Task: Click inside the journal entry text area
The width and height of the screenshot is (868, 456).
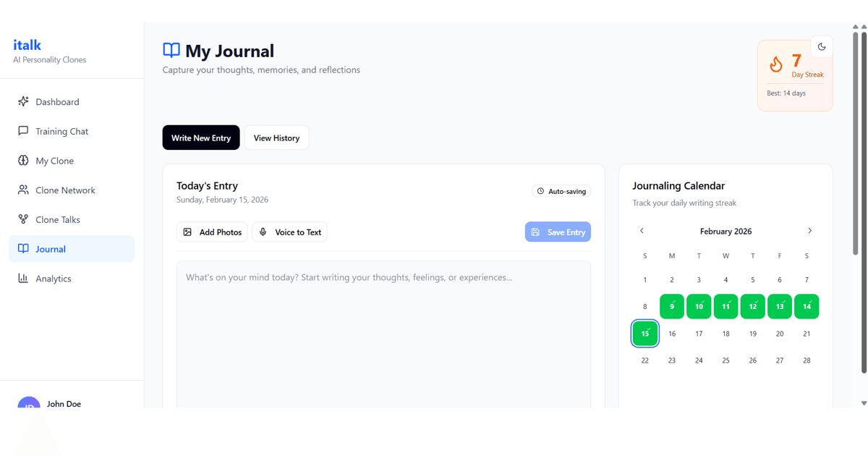Action: (383, 333)
